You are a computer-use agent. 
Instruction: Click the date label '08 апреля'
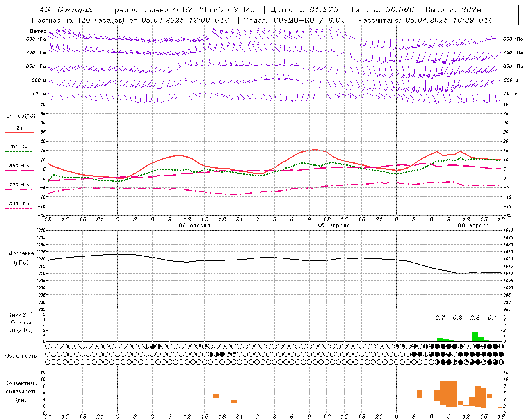click(x=473, y=226)
